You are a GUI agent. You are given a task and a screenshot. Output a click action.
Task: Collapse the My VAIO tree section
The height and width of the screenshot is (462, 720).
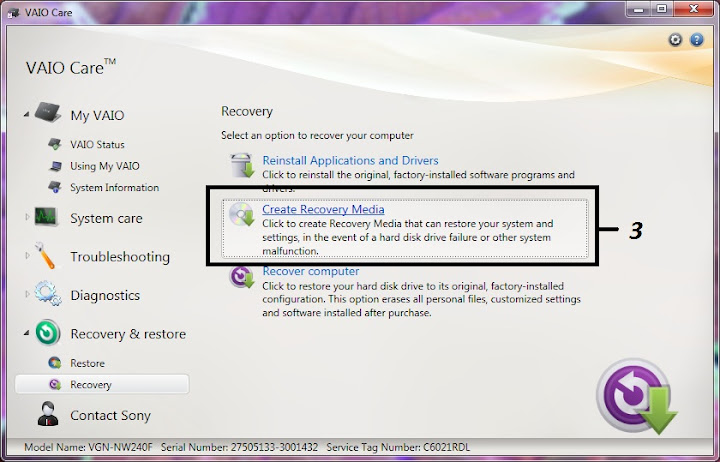27,114
